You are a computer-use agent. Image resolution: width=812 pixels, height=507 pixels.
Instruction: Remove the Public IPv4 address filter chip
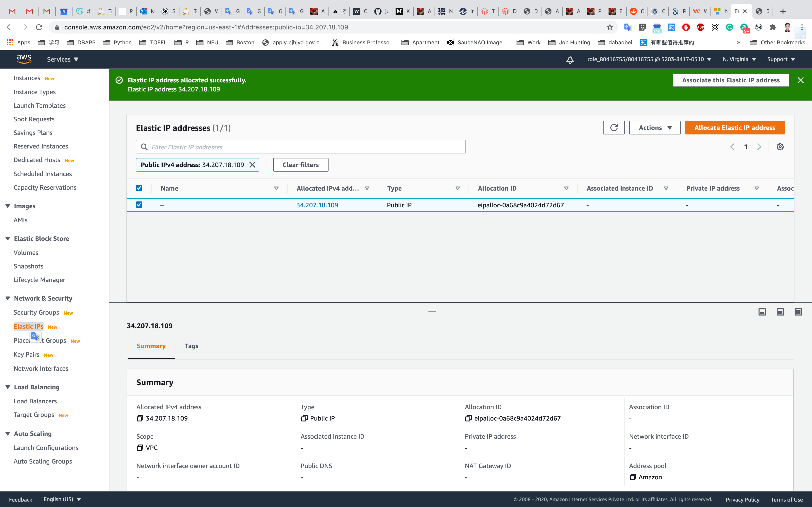pyautogui.click(x=252, y=165)
